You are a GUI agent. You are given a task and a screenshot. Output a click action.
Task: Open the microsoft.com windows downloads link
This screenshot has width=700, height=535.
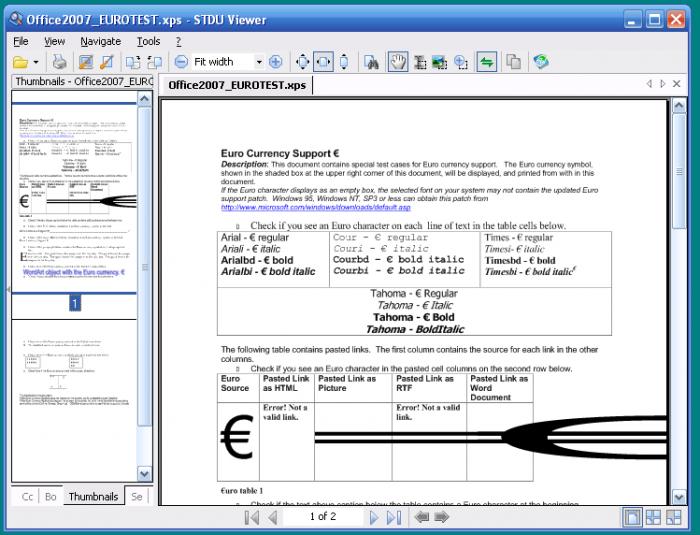[x=315, y=207]
